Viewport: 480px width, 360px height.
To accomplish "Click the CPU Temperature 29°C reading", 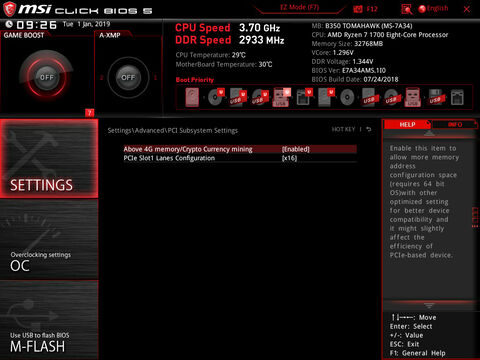I will pos(211,55).
